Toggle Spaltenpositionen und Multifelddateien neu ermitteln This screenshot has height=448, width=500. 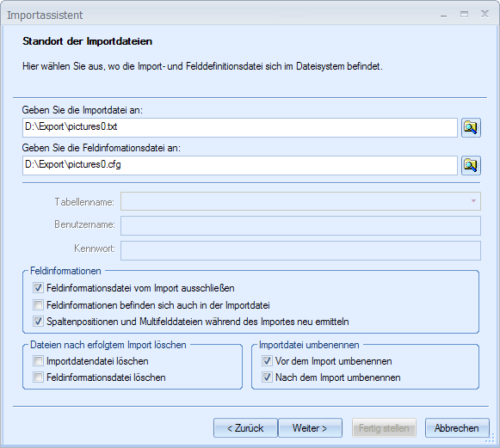pos(38,322)
